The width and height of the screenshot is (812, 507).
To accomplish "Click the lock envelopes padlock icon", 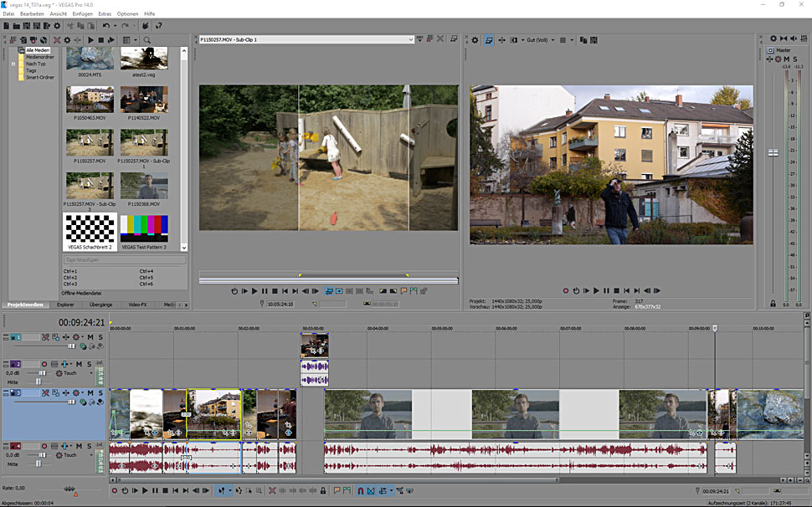I will click(322, 490).
